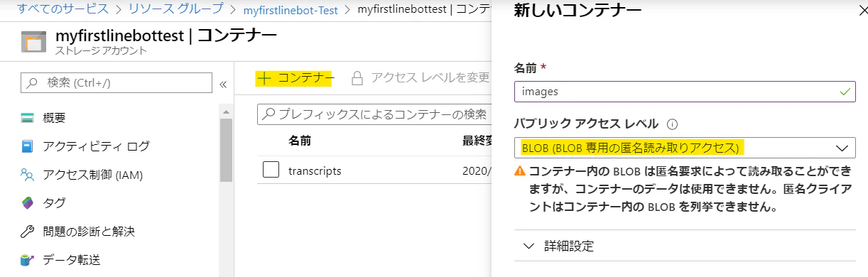Click the アクセス レベルを変更 button
The image size is (868, 277).
coord(421,77)
